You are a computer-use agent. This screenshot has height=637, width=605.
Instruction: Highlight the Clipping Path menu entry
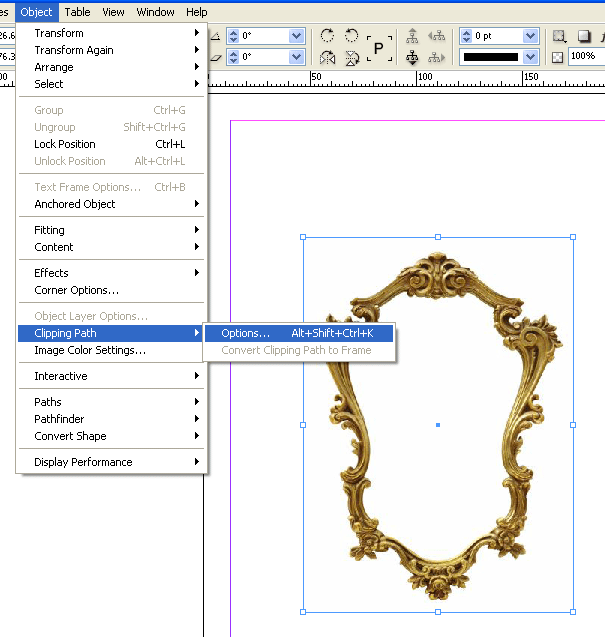pyautogui.click(x=111, y=333)
